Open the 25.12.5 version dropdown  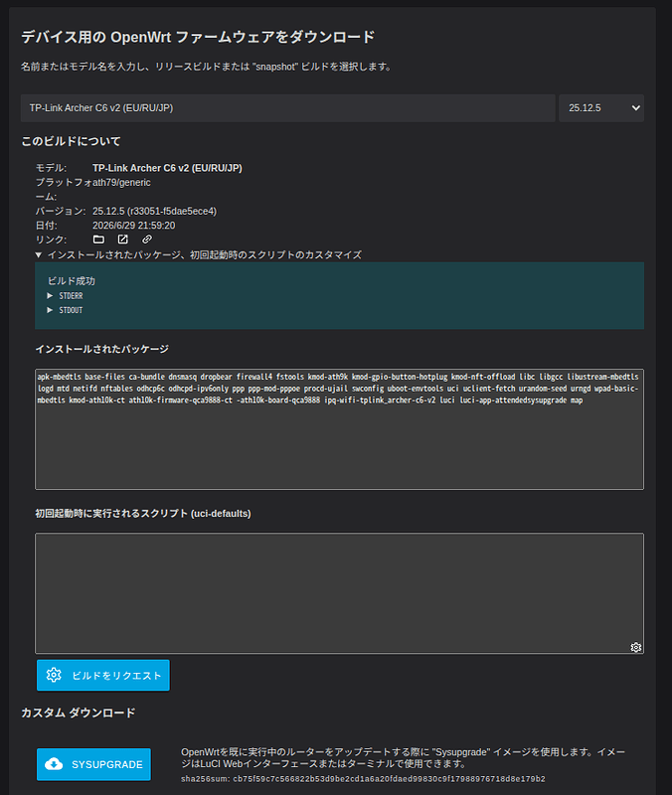[x=601, y=108]
